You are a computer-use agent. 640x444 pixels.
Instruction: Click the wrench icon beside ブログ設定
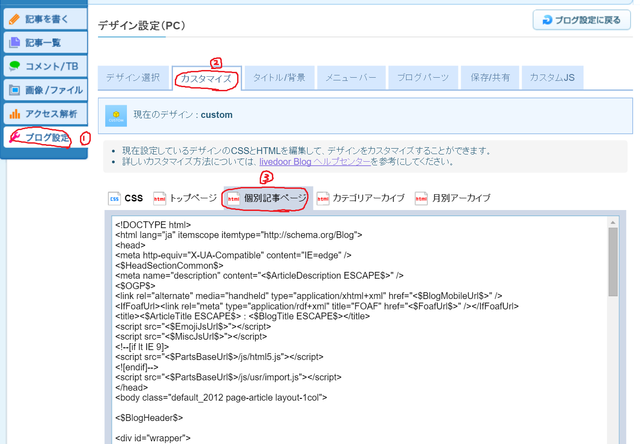coord(15,136)
